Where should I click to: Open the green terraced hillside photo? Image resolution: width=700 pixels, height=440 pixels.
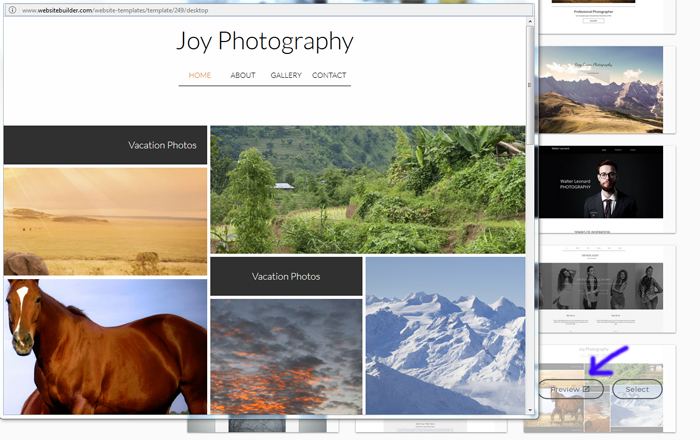[x=368, y=190]
